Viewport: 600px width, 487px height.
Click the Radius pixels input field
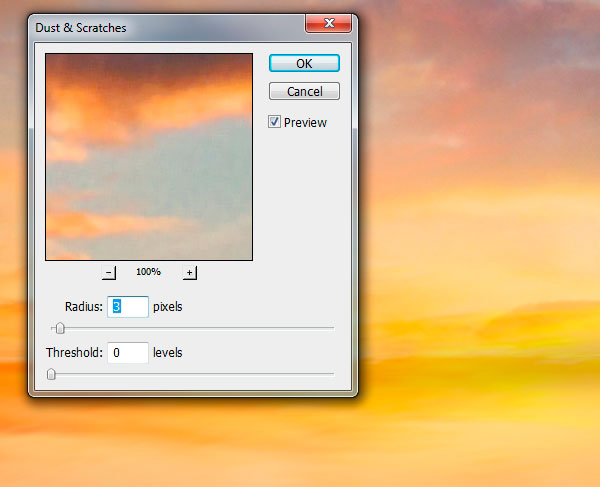128,307
